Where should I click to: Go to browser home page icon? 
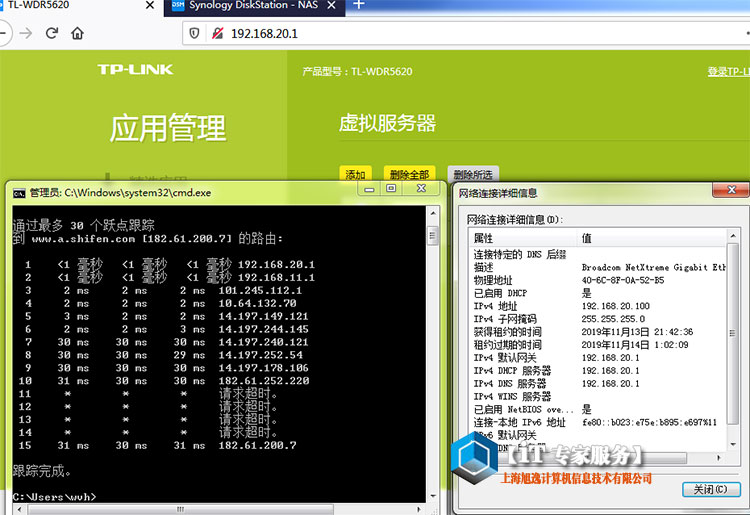click(77, 33)
